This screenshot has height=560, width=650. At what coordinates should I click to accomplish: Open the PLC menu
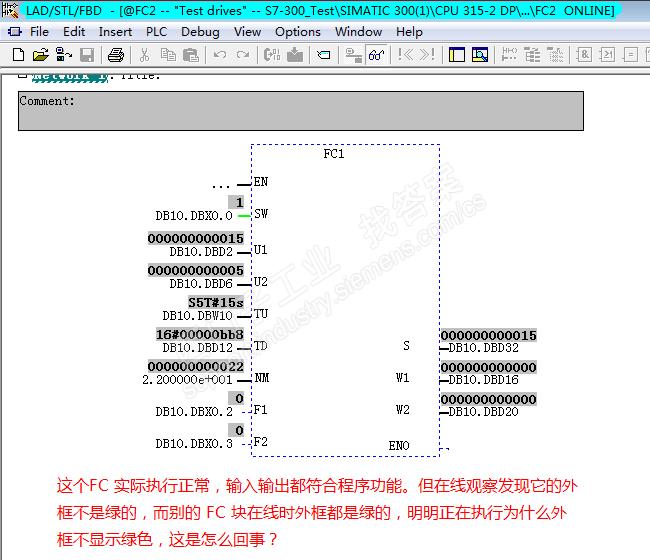[156, 32]
